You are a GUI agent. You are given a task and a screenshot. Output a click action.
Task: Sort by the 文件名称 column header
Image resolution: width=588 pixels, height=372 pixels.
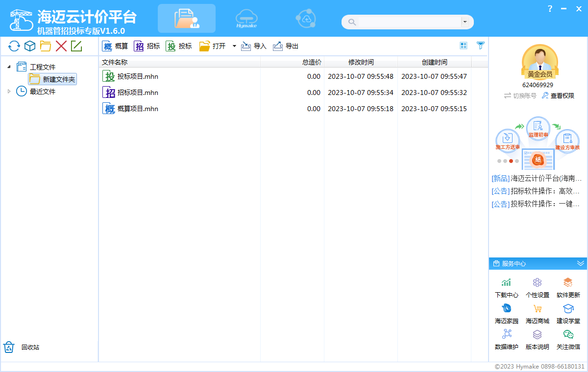180,62
